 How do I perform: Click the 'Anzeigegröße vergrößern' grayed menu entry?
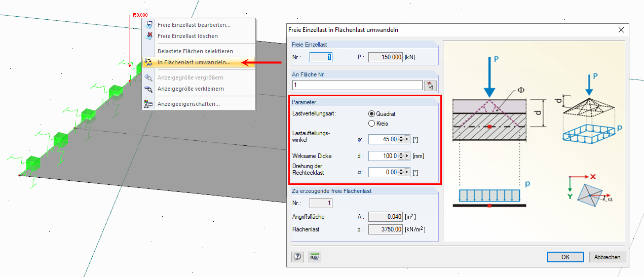(199, 77)
